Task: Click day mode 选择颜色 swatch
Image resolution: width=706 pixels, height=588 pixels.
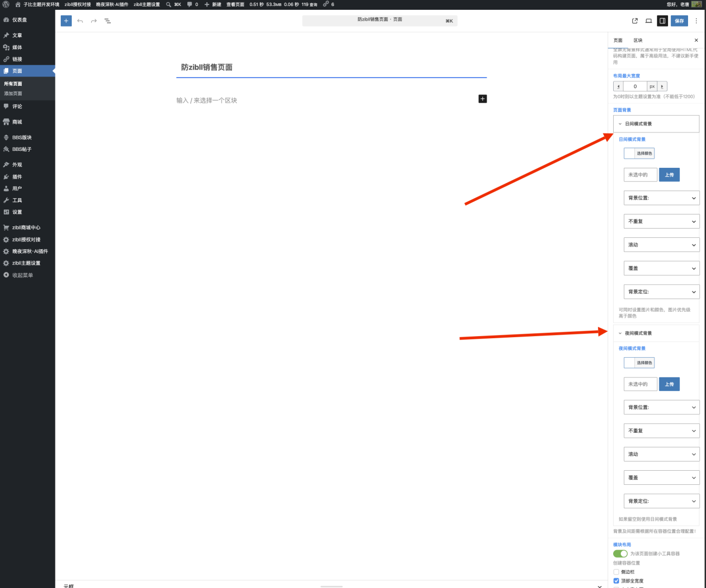Action: click(639, 153)
